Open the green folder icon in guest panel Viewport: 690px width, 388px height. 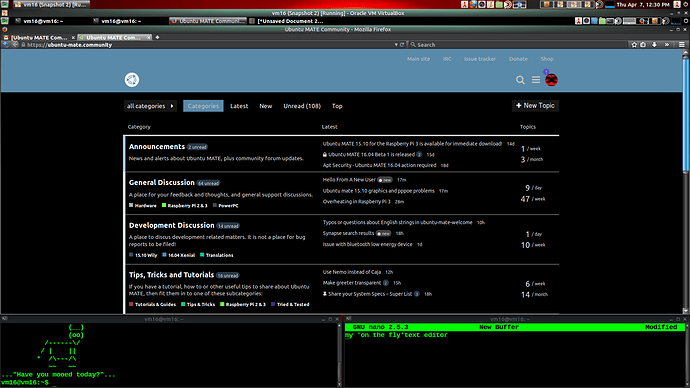(602, 21)
